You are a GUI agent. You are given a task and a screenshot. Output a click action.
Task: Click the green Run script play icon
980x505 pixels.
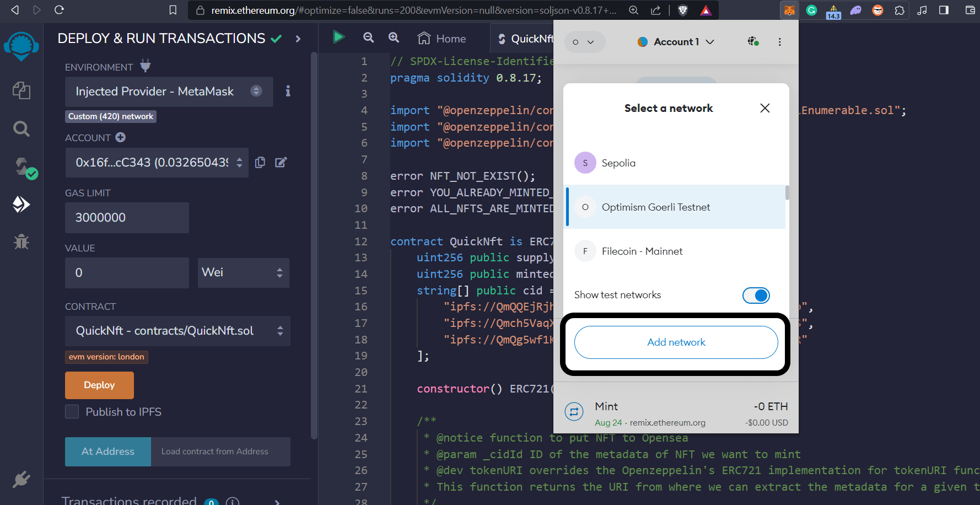click(x=338, y=37)
